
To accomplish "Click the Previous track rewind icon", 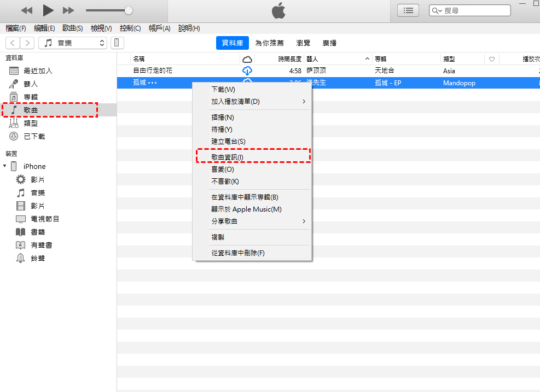I will point(27,10).
